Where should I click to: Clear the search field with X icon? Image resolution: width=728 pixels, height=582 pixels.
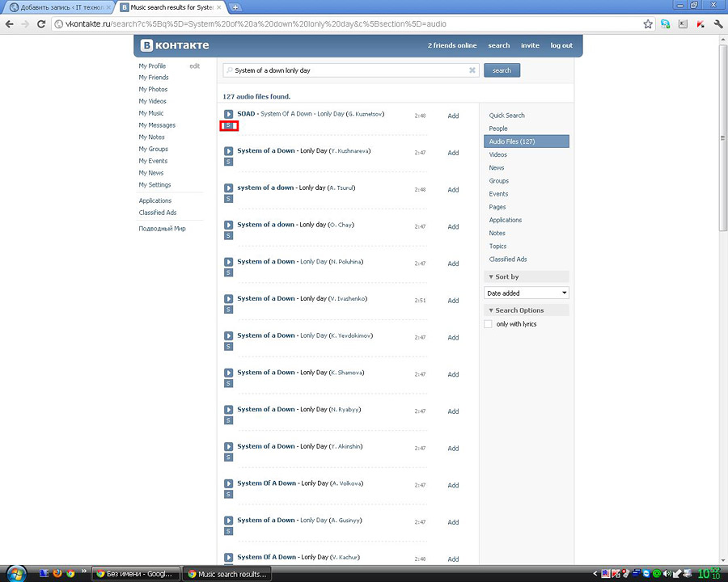pyautogui.click(x=472, y=70)
